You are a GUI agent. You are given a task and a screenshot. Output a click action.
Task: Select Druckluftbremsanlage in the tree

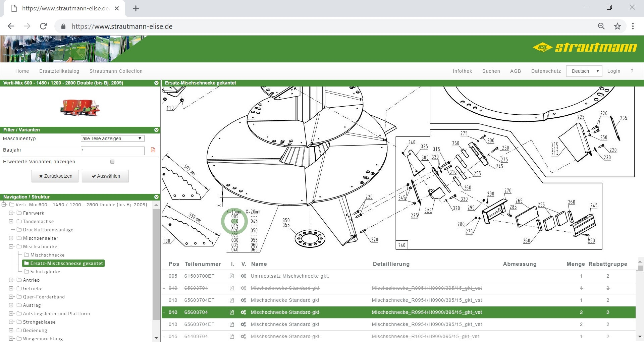click(x=48, y=230)
